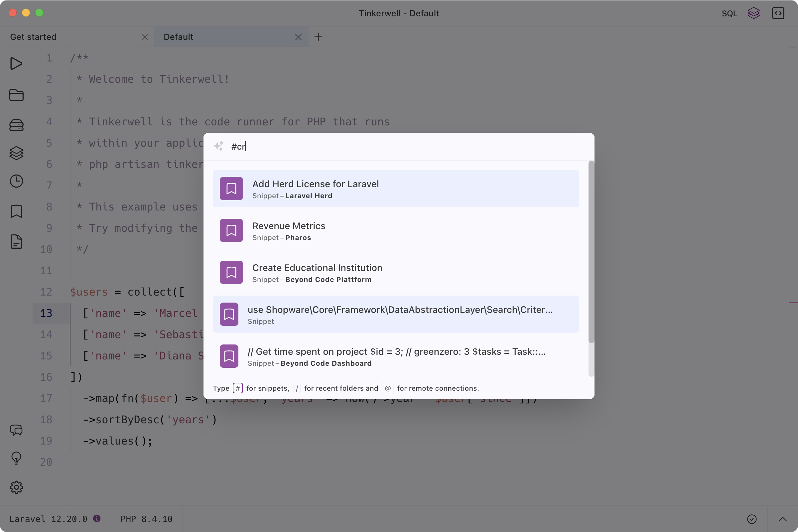This screenshot has height=532, width=798.
Task: Select the Revenue Metrics snippet
Action: (x=396, y=230)
